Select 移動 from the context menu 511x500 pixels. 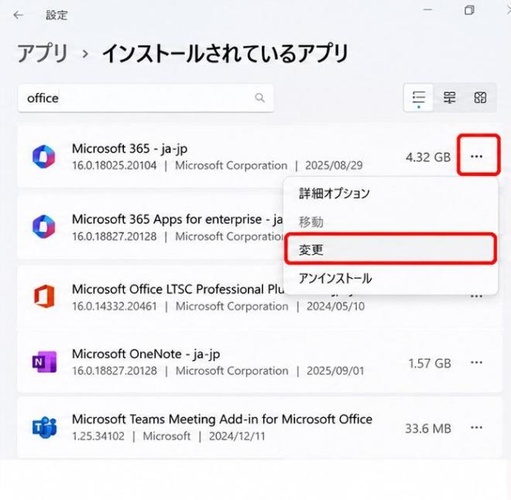(x=391, y=222)
